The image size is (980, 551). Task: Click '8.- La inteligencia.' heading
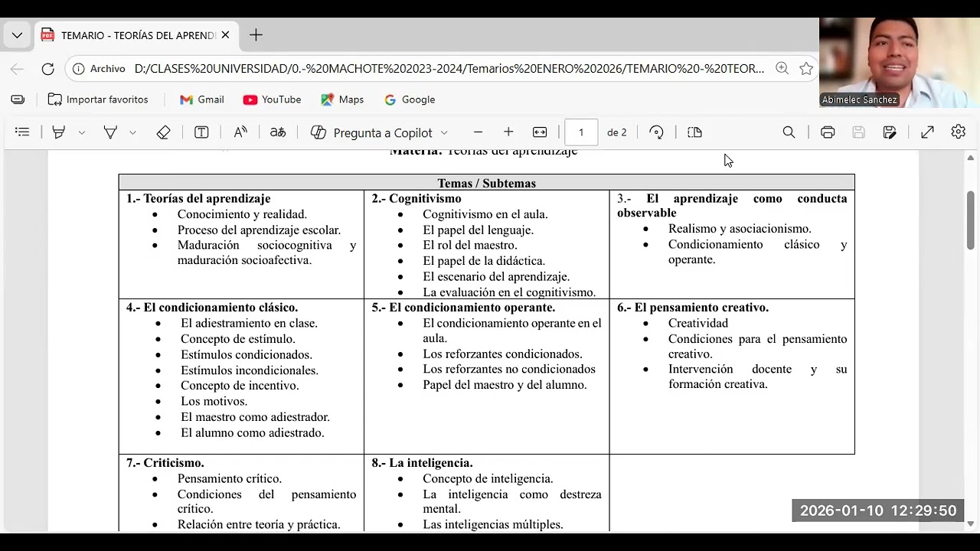point(423,463)
